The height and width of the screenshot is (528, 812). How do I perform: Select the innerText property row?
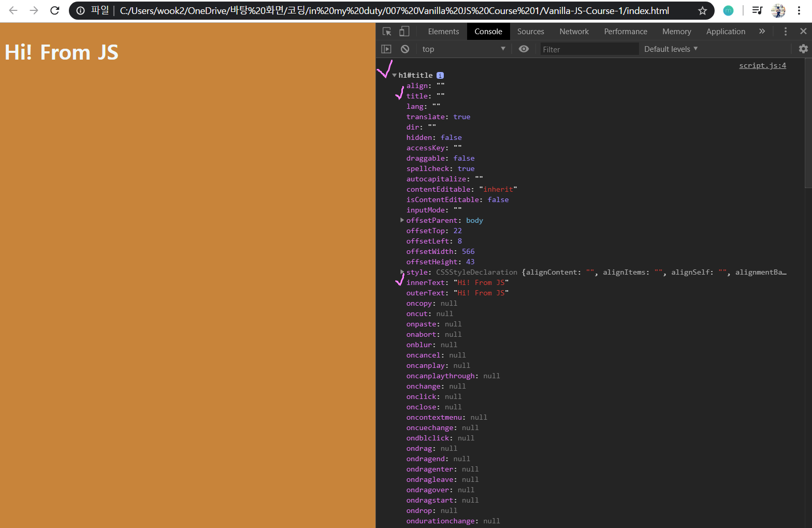pyautogui.click(x=457, y=282)
